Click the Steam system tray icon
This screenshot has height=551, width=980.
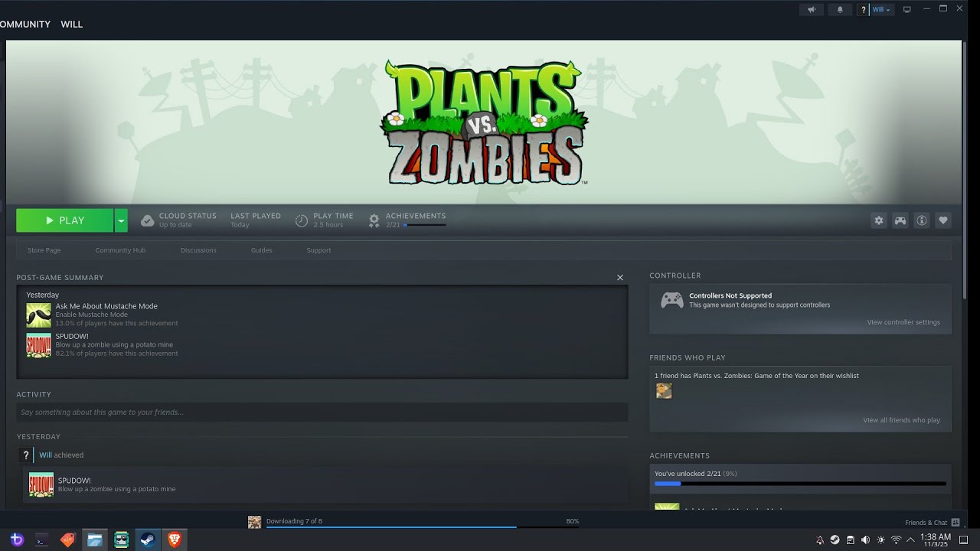(x=835, y=540)
